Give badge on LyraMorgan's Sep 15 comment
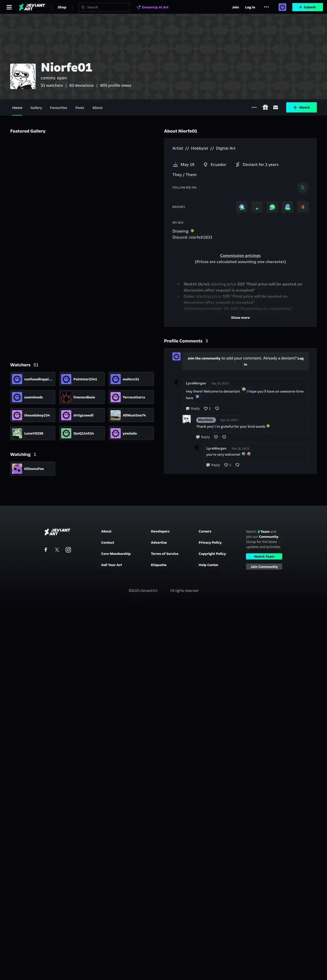327x980 pixels. pyautogui.click(x=217, y=409)
